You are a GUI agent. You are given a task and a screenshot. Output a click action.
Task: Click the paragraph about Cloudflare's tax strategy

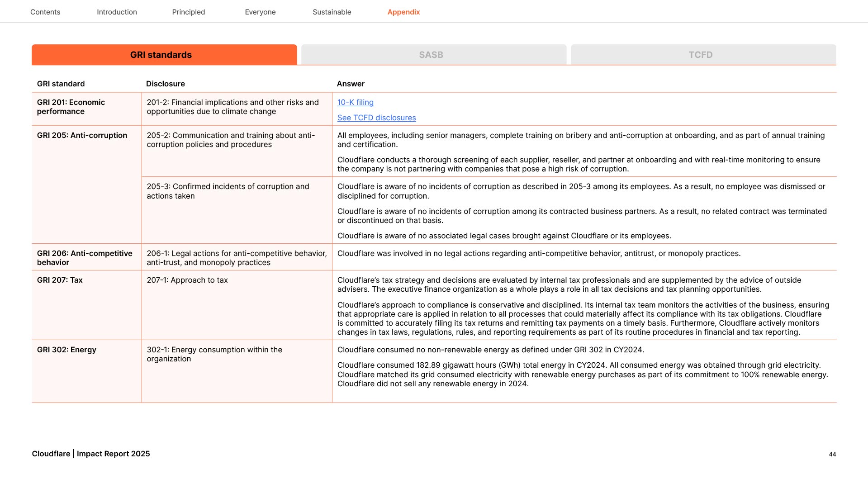pos(569,285)
